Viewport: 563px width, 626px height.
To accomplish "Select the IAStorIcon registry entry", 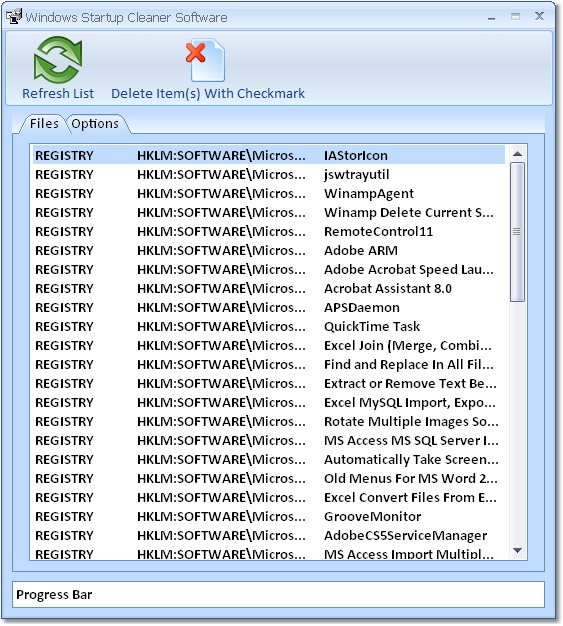I will (269, 155).
